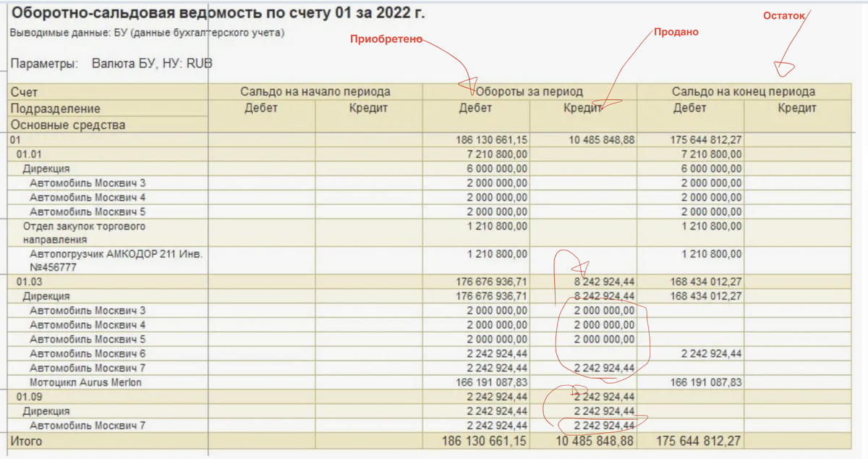This screenshot has height=459, width=868.
Task: Select the 'Сальдо на начало периода' header
Action: pyautogui.click(x=315, y=92)
